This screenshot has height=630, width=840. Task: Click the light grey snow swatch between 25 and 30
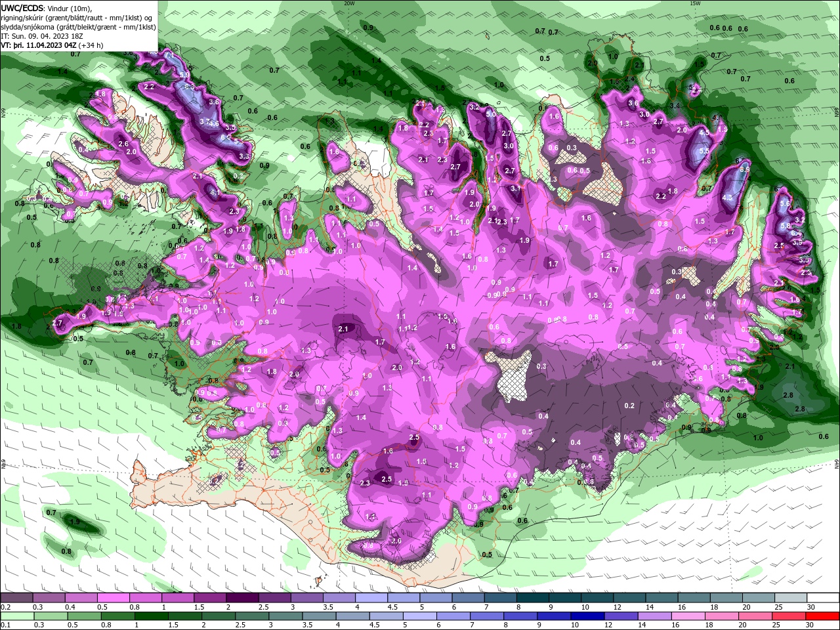(x=791, y=598)
